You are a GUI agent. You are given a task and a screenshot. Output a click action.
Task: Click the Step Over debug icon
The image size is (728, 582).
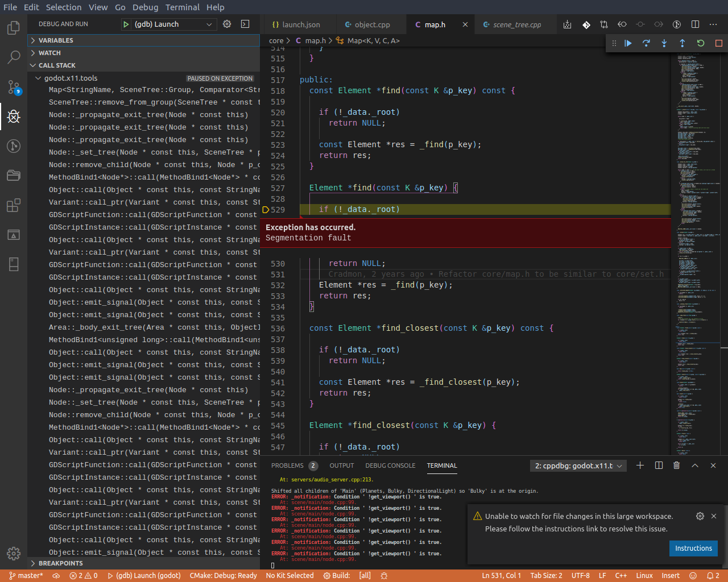click(646, 43)
